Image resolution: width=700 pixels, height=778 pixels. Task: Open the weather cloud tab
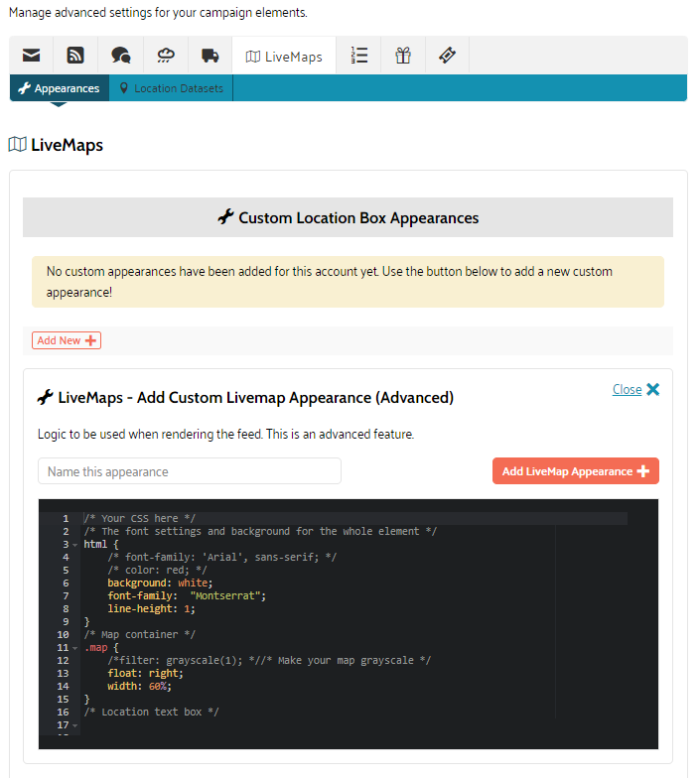[x=165, y=56]
